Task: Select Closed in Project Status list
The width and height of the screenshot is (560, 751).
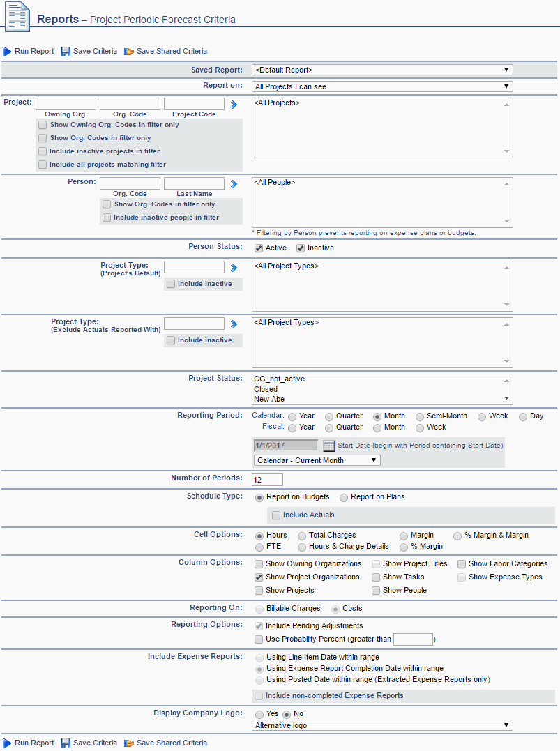Action: coord(266,389)
